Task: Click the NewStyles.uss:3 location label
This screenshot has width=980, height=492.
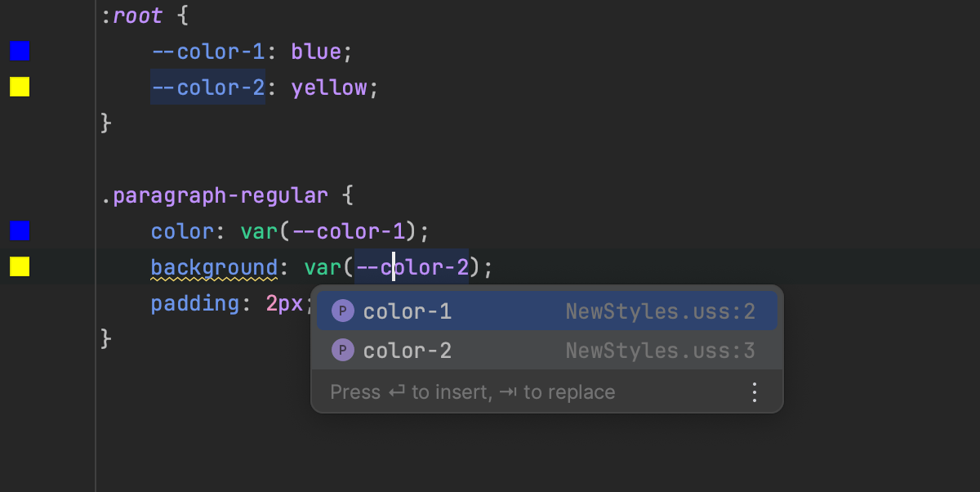Action: coord(660,351)
